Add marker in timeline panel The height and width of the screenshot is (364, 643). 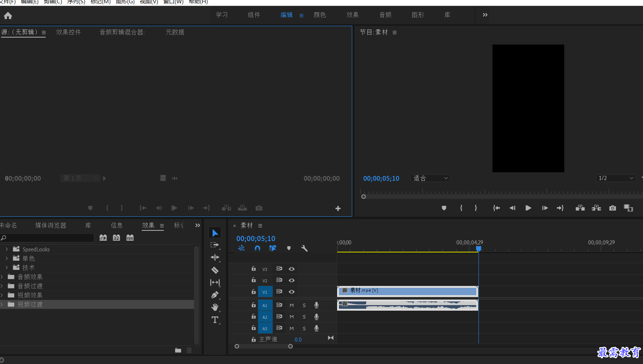coord(289,248)
